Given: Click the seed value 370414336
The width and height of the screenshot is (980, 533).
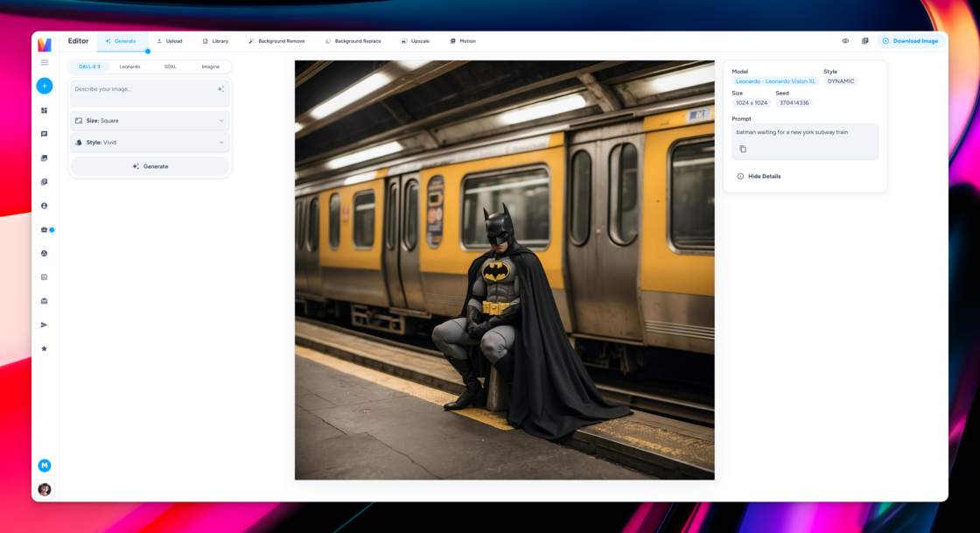Looking at the screenshot, I should click(x=794, y=103).
